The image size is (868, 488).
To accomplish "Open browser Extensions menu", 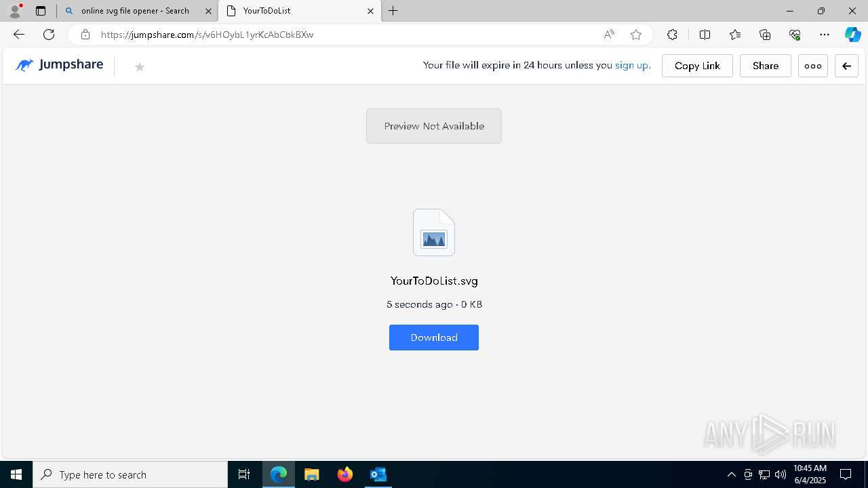I will click(x=672, y=35).
